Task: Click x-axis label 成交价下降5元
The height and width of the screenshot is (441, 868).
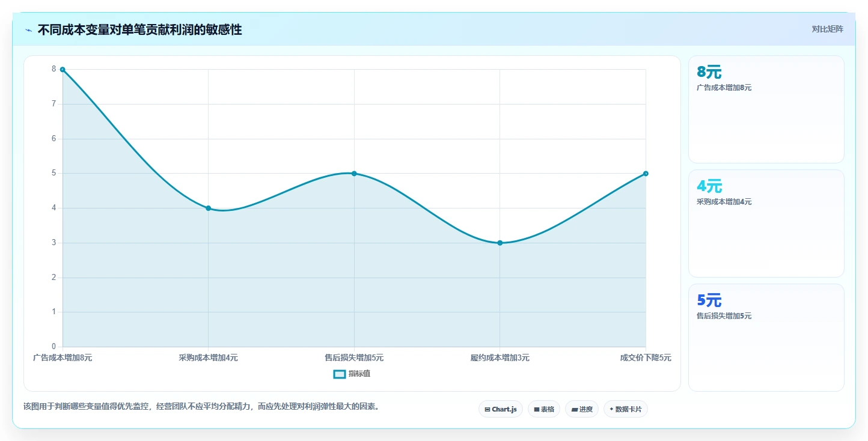Action: (646, 357)
